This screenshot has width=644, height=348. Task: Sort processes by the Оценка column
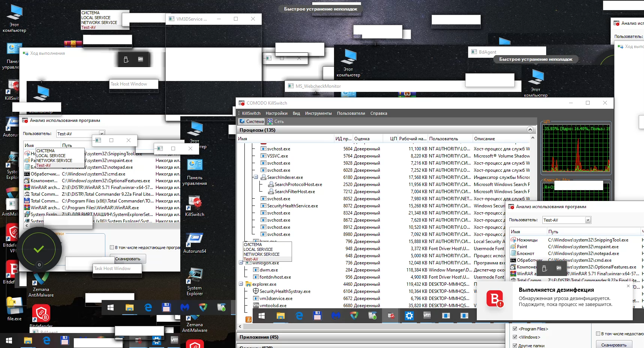point(368,139)
